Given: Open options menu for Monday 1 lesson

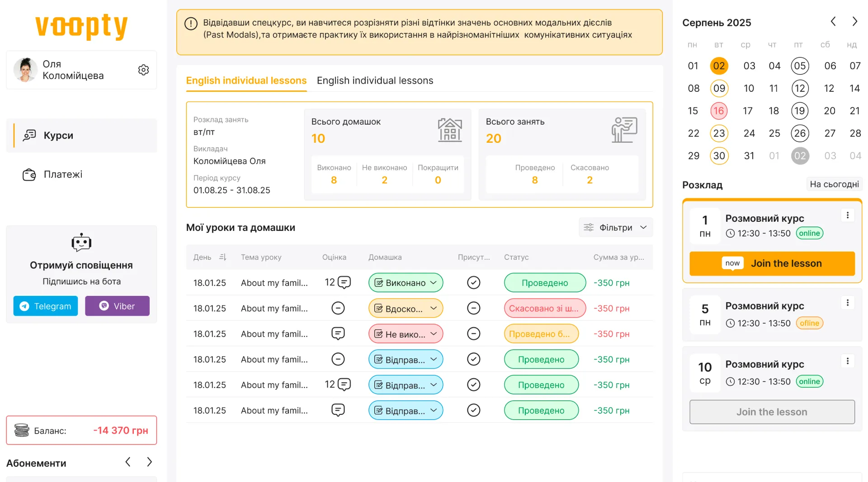Looking at the screenshot, I should pyautogui.click(x=848, y=215).
